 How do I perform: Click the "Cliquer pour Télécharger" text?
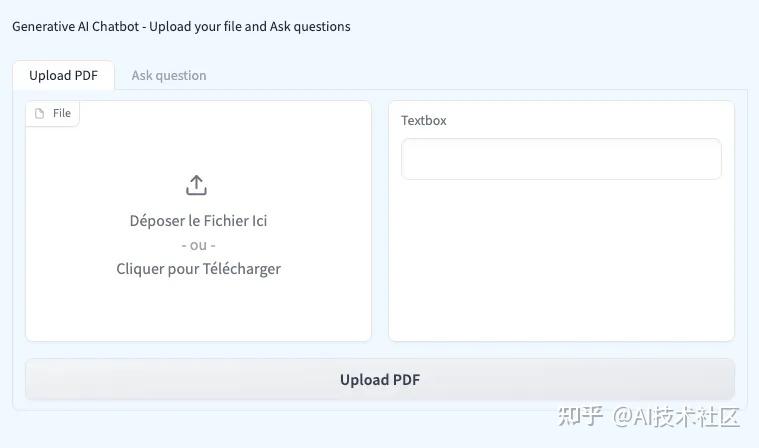(x=198, y=268)
